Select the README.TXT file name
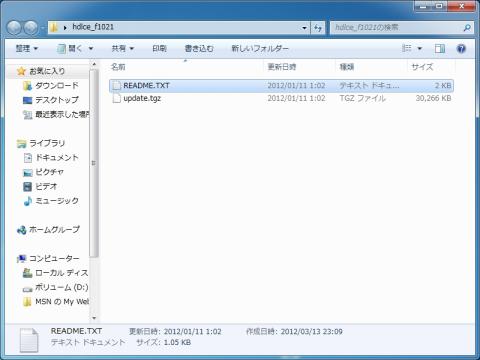The image size is (480, 360). click(146, 86)
